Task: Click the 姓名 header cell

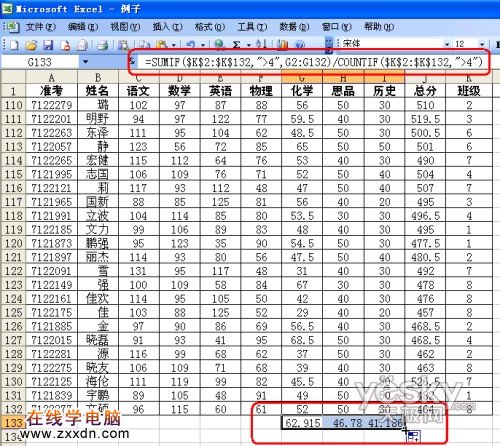Action: (98, 91)
